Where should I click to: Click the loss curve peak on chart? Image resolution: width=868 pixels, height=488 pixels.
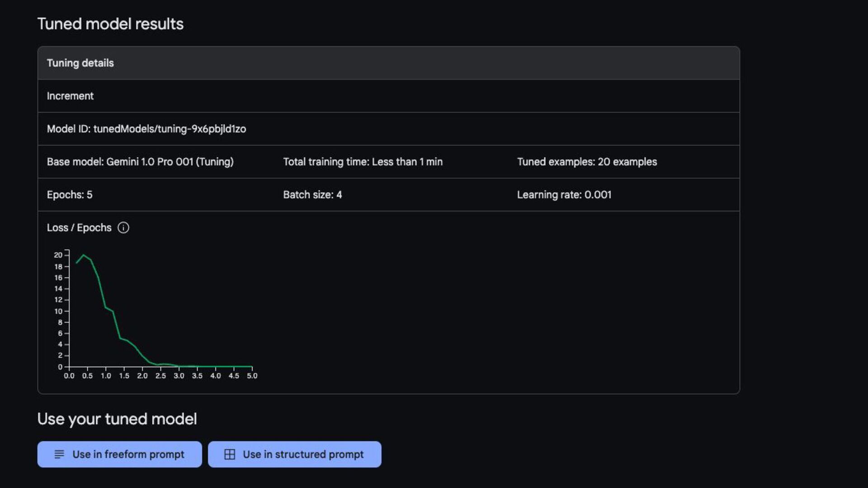[x=83, y=255]
